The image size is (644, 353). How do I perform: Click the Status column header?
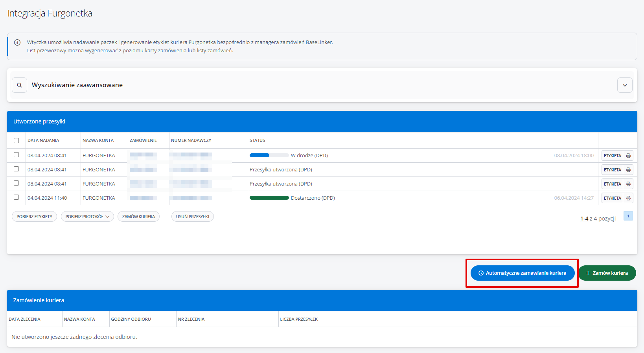pyautogui.click(x=257, y=140)
